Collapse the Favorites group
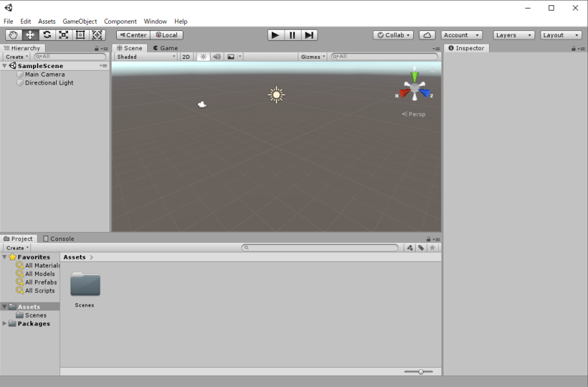 pyautogui.click(x=5, y=257)
